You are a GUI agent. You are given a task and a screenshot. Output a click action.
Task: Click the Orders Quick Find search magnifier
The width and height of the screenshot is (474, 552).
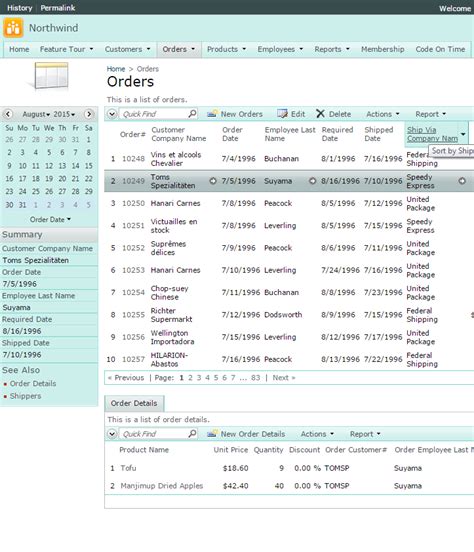(x=192, y=113)
